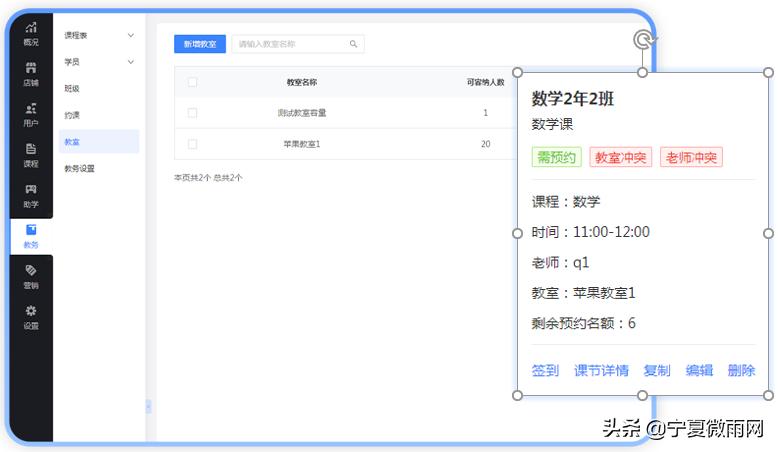
Task: Click the 复制 copy link
Action: click(x=657, y=371)
